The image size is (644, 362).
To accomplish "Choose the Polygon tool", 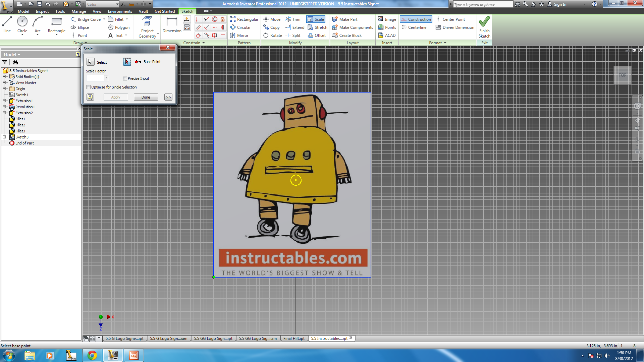I will click(119, 27).
